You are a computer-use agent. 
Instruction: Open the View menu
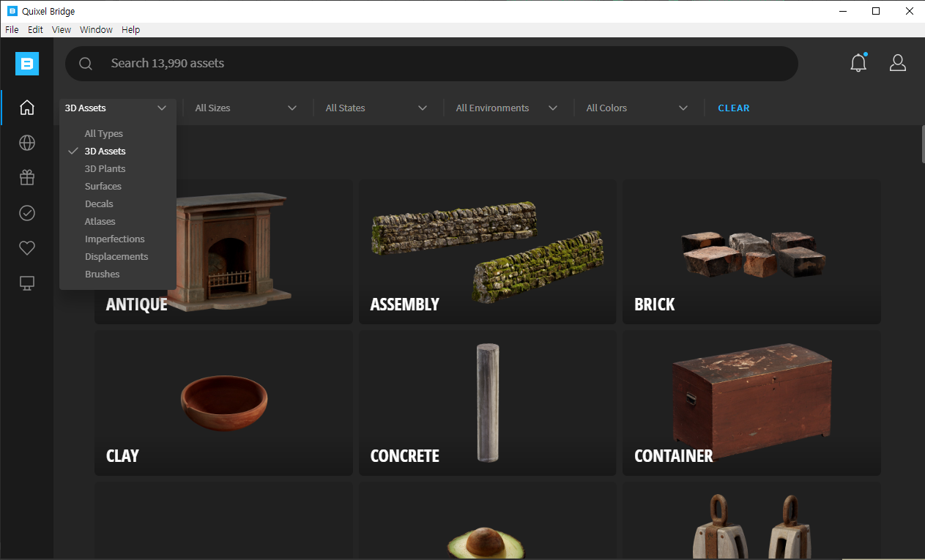click(62, 30)
